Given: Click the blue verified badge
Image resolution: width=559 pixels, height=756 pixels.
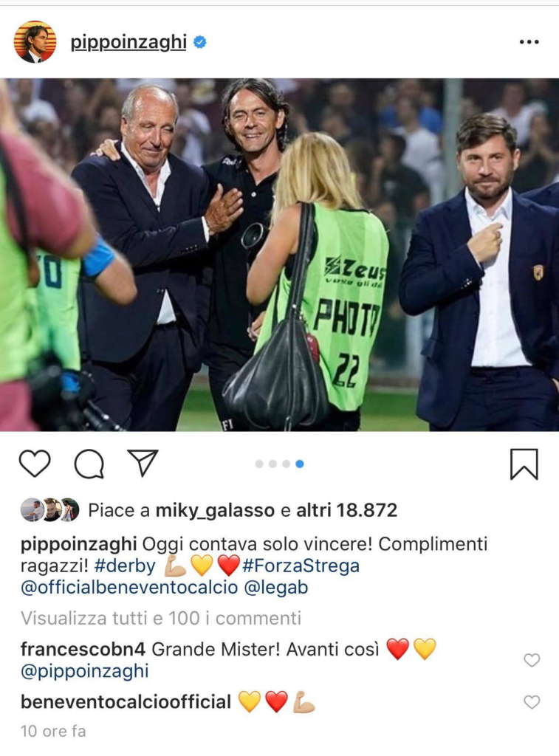Looking at the screenshot, I should click(199, 42).
